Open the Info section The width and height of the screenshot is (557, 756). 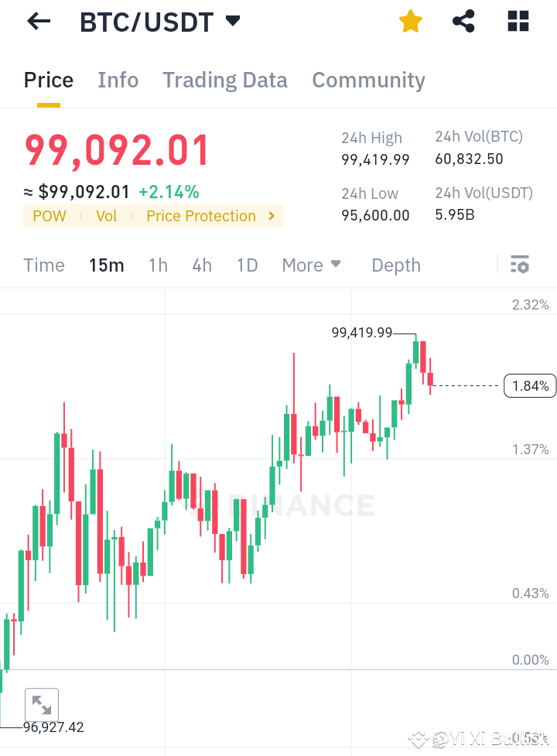[x=118, y=80]
